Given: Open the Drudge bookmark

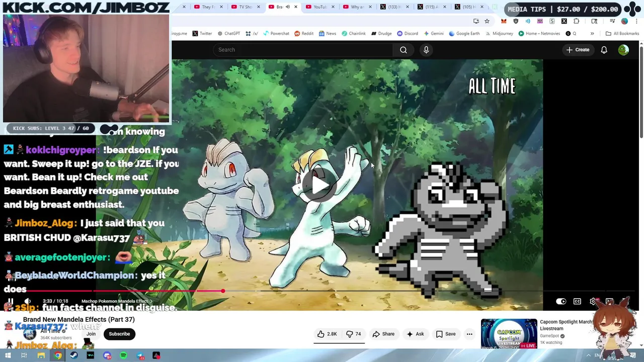Looking at the screenshot, I should click(381, 34).
